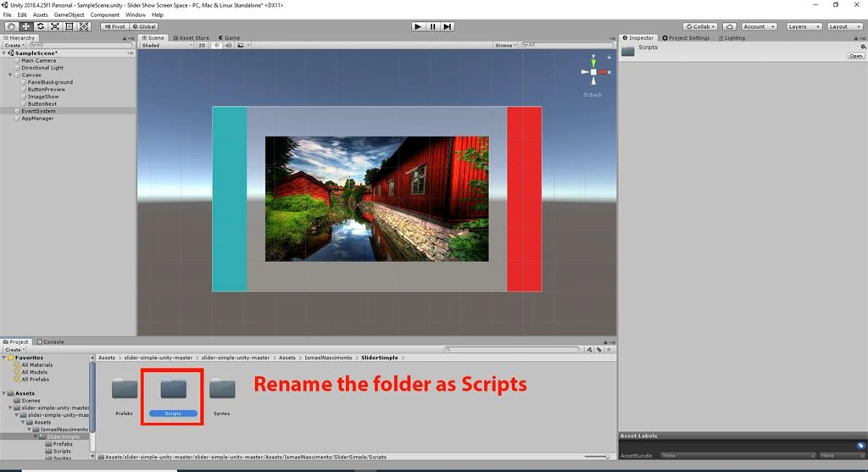Screen dimensions: 868x472
Task: Collapse the SampleScene hierarchy root
Action: [4, 53]
